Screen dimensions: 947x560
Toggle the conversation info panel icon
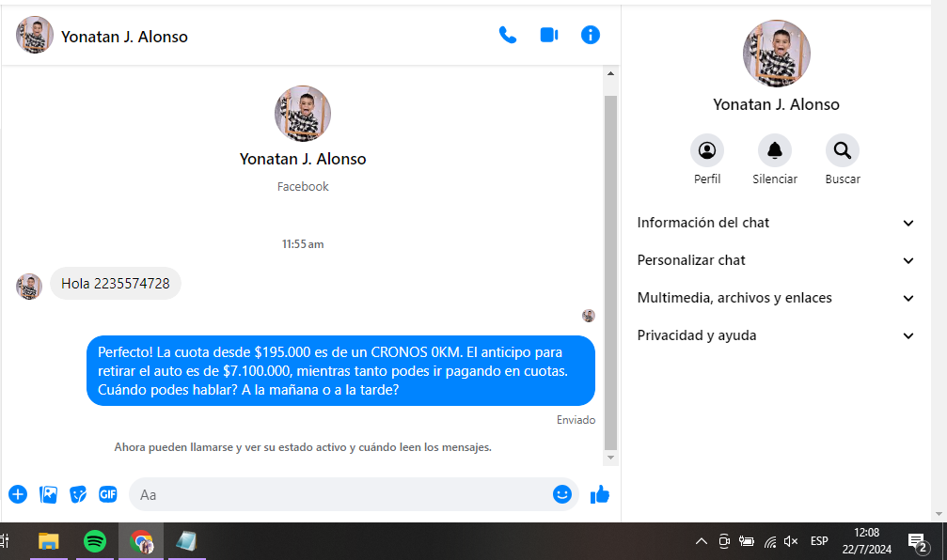pos(591,36)
